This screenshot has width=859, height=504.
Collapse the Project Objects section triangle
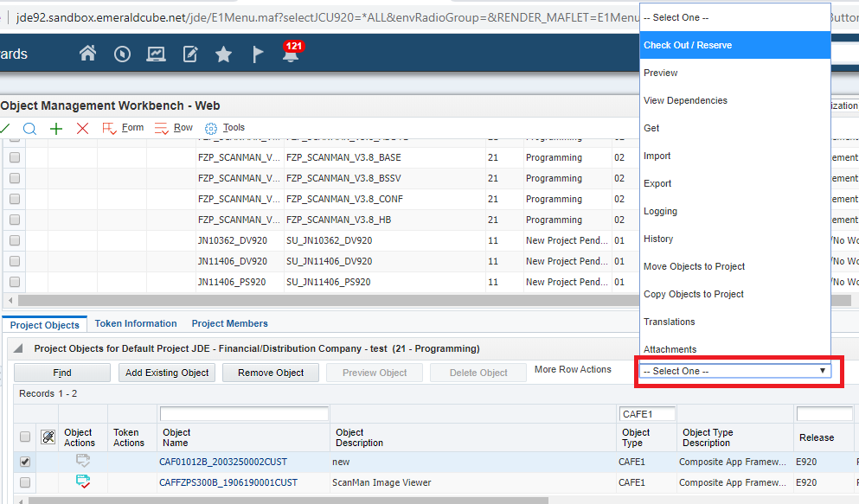point(18,348)
